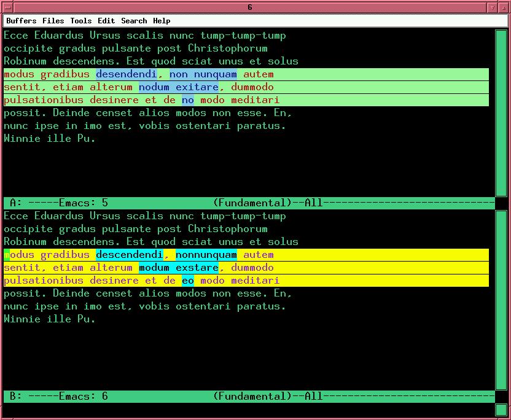Open the Help menu
The height and width of the screenshot is (420, 511).
point(162,21)
